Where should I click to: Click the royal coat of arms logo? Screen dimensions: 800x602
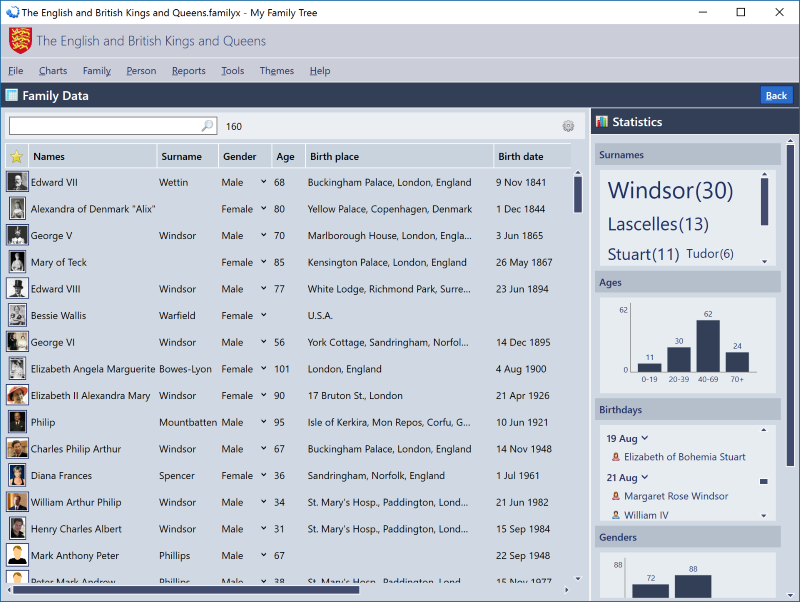(x=20, y=41)
